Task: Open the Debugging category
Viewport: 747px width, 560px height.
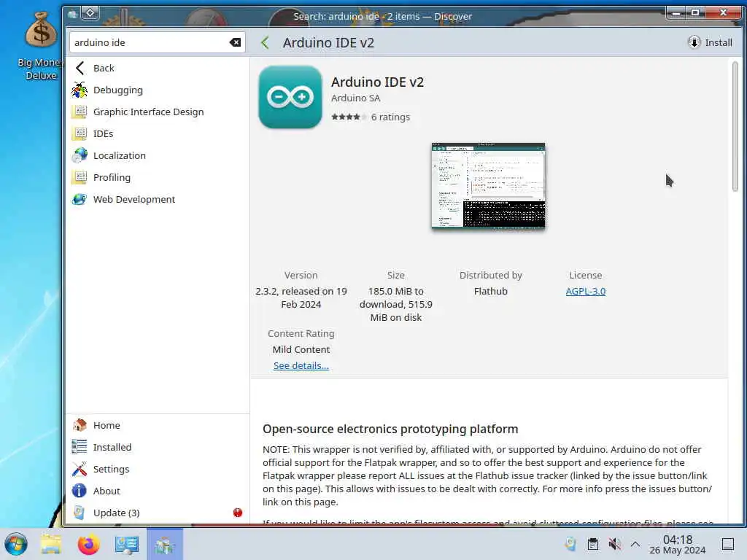Action: coord(158,90)
